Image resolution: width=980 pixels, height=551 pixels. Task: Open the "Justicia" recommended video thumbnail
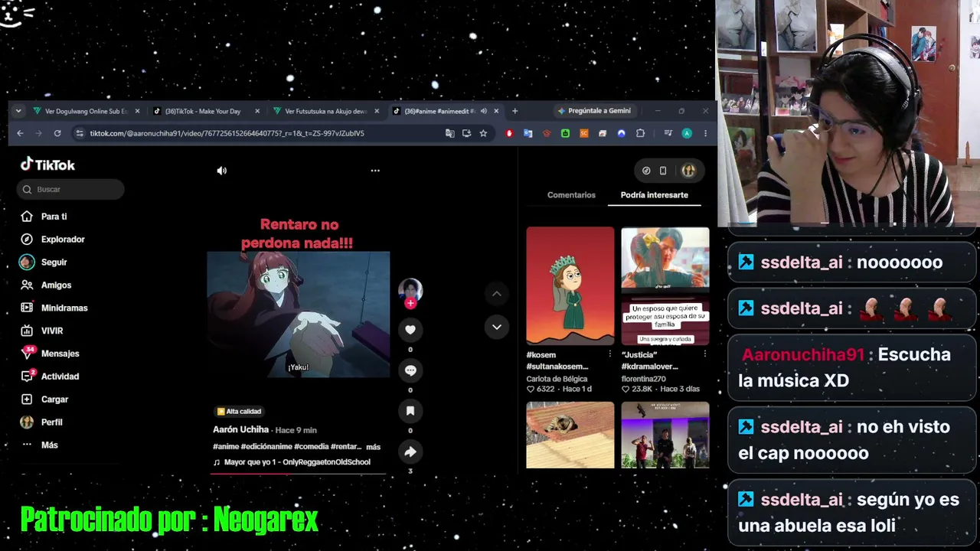click(x=665, y=285)
